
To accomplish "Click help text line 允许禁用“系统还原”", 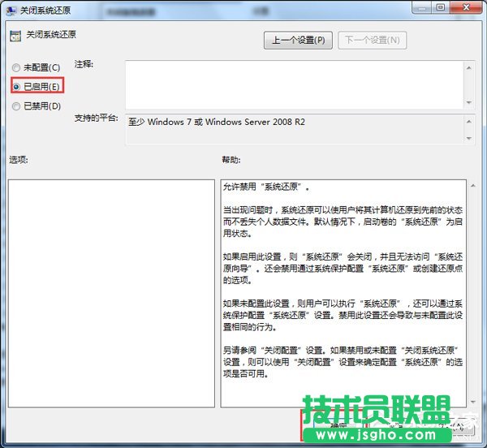I will [266, 187].
